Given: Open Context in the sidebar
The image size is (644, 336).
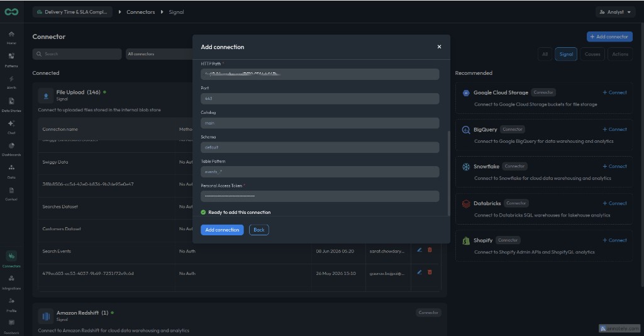Looking at the screenshot, I should (11, 190).
